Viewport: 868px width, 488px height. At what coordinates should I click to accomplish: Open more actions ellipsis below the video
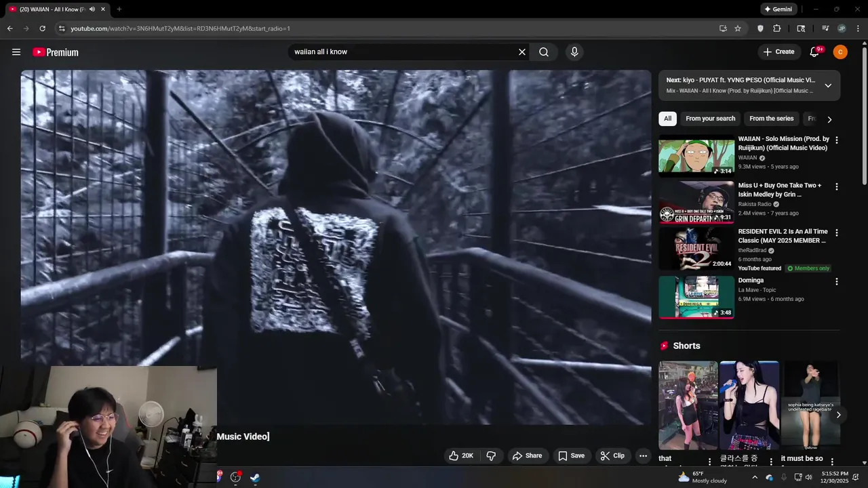point(643,456)
